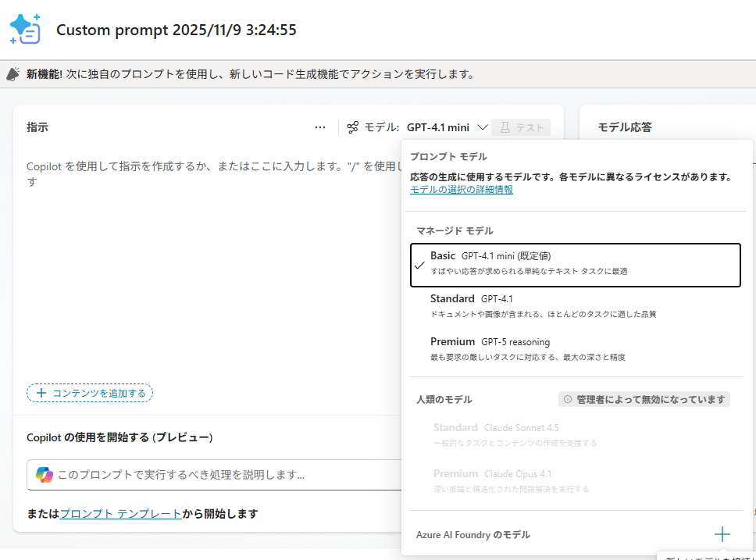Click the モデル応答 panel heading
Screen dimensions: 756x560
point(625,127)
